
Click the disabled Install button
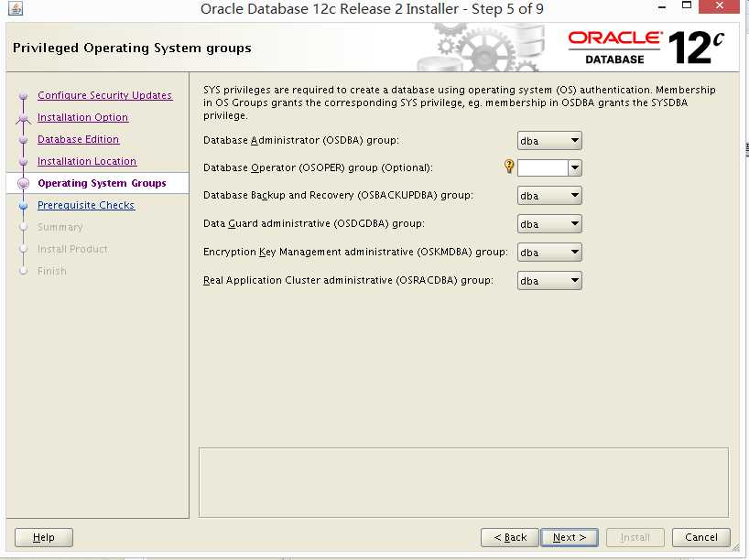pyautogui.click(x=635, y=537)
